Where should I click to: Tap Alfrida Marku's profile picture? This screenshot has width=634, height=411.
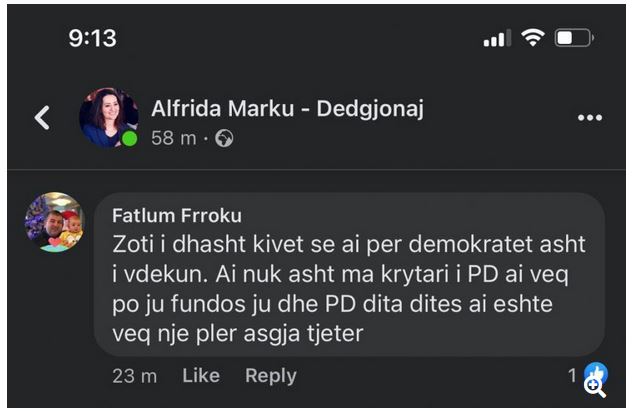tap(107, 116)
